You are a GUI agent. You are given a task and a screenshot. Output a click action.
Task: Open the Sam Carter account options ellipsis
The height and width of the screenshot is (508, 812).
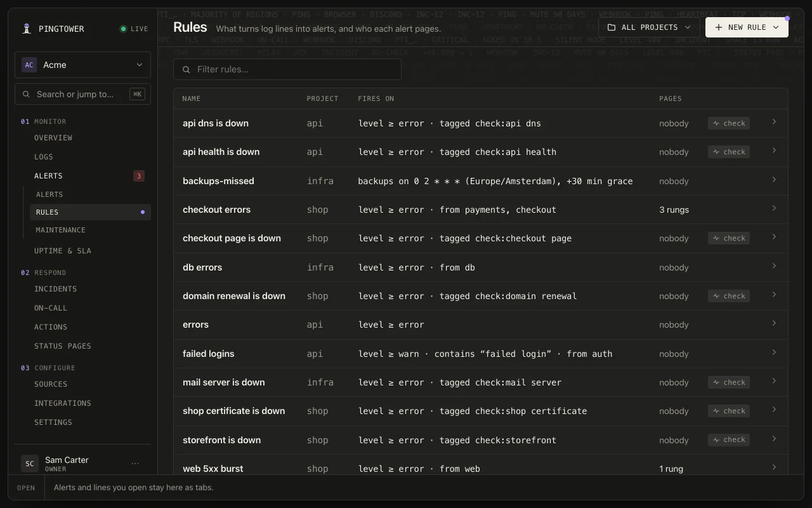pyautogui.click(x=135, y=464)
